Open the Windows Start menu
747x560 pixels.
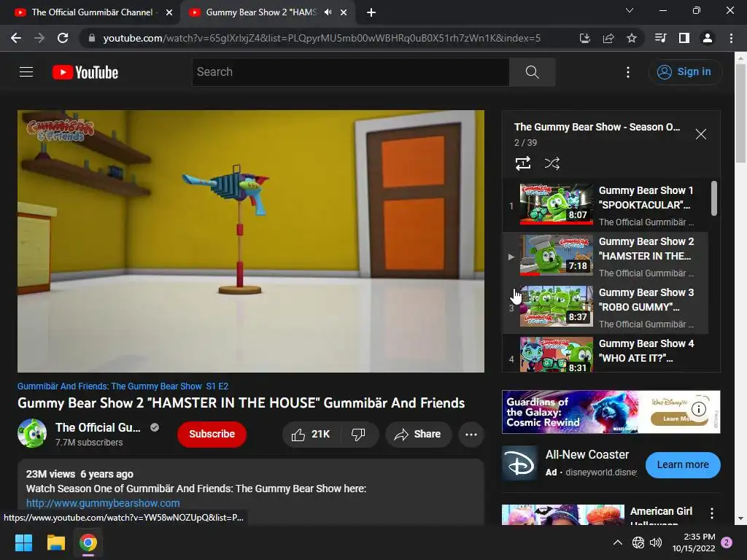[x=23, y=542]
